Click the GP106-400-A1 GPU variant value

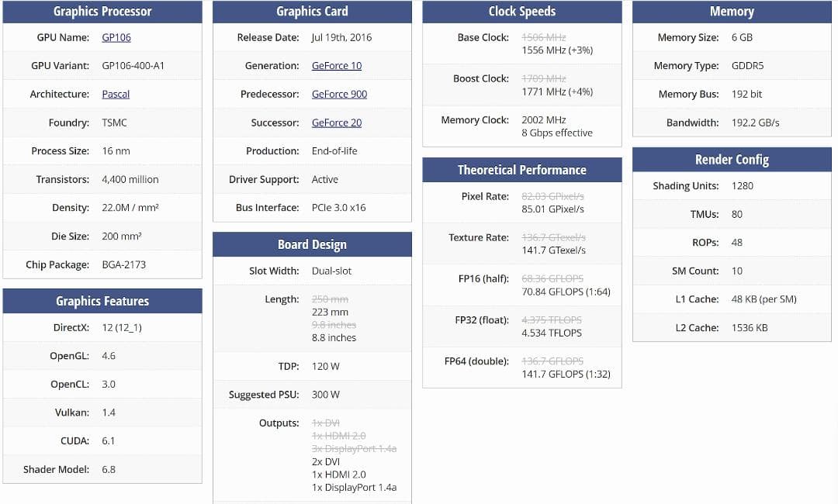pos(133,66)
